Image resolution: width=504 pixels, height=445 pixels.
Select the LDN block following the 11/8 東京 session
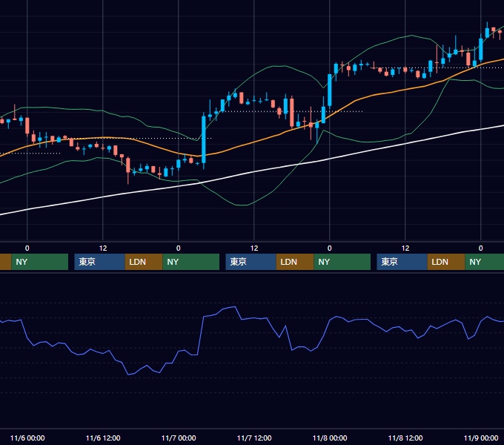point(446,262)
